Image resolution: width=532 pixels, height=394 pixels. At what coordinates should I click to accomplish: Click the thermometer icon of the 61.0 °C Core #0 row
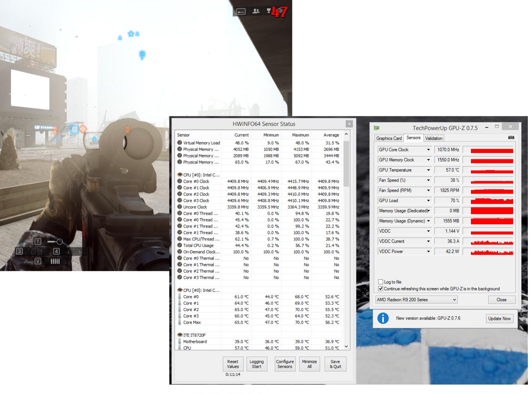[x=180, y=297]
